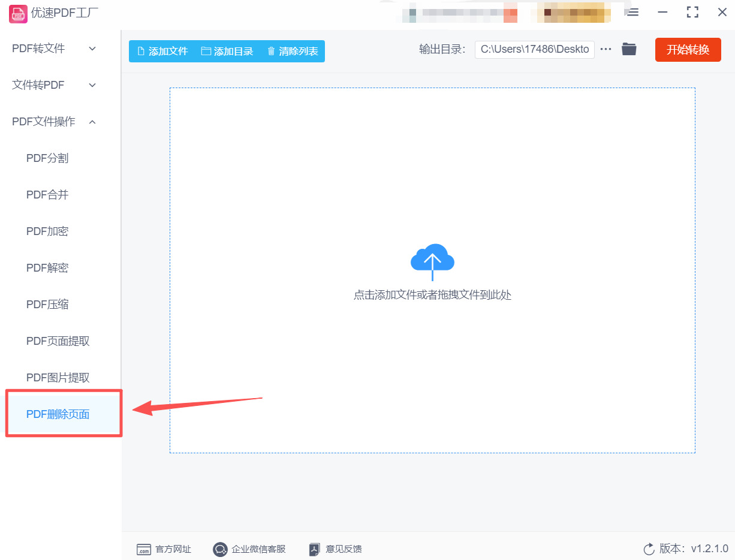Select PDF删除页面 in the sidebar

click(x=58, y=414)
